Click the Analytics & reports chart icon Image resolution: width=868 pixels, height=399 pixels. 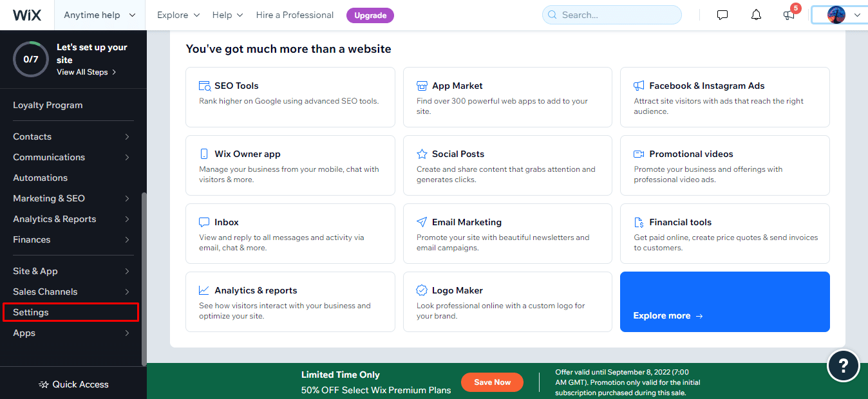coord(204,290)
